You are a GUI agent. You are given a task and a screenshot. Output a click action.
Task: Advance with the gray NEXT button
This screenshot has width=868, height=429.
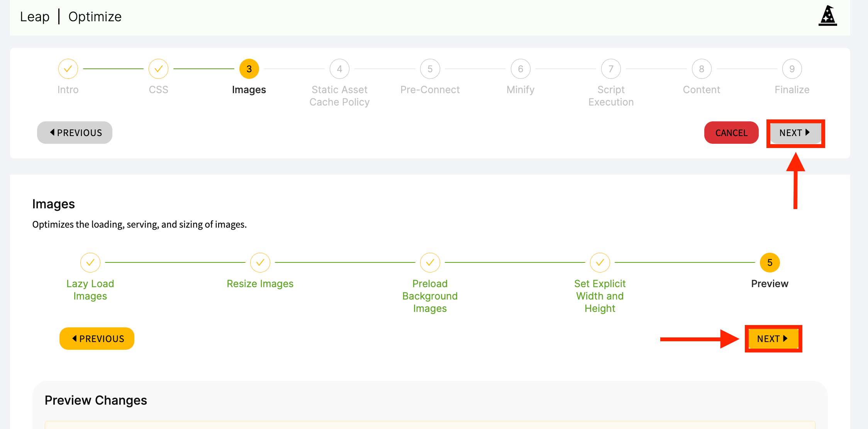coord(795,133)
